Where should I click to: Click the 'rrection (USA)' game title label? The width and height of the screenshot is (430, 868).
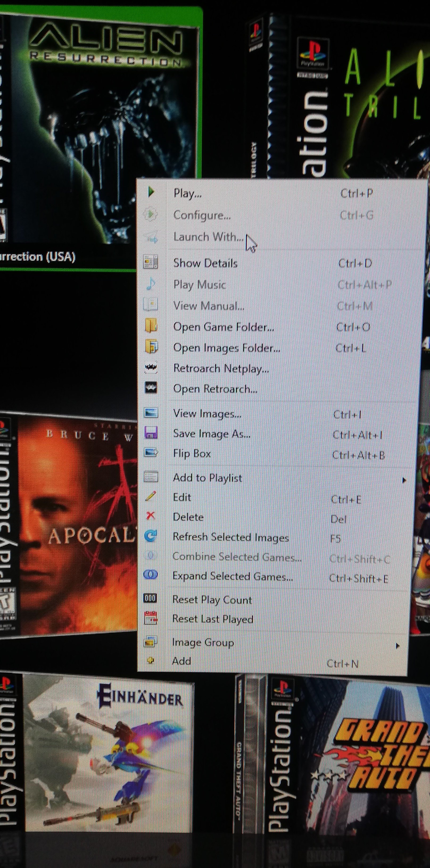pyautogui.click(x=38, y=257)
